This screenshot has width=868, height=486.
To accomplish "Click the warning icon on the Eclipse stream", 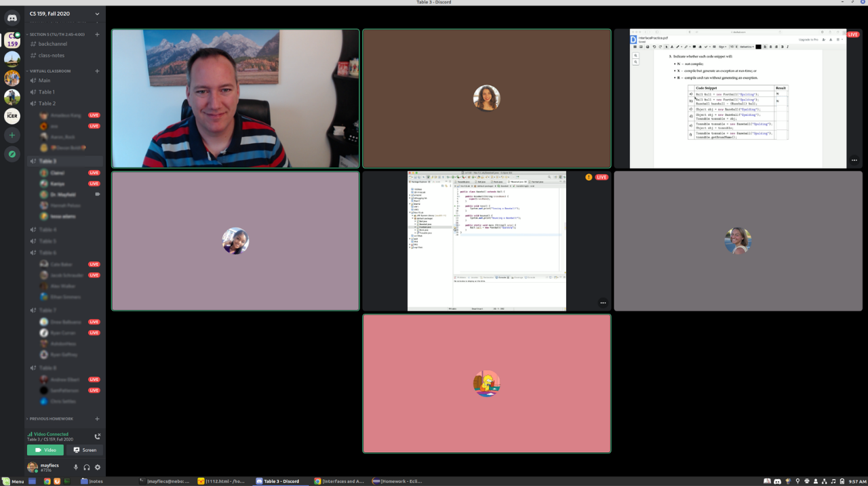I will (x=589, y=178).
